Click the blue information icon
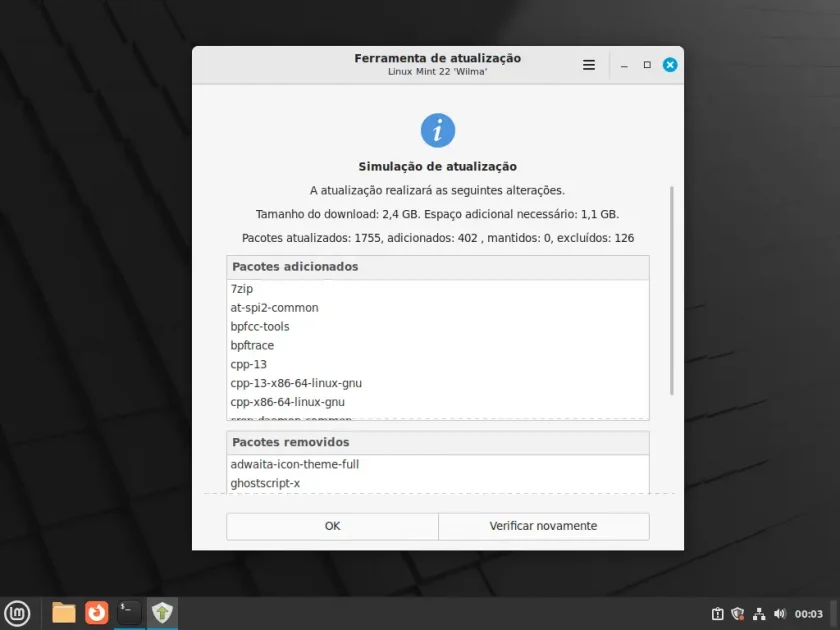Viewport: 840px width, 630px height. [x=438, y=130]
